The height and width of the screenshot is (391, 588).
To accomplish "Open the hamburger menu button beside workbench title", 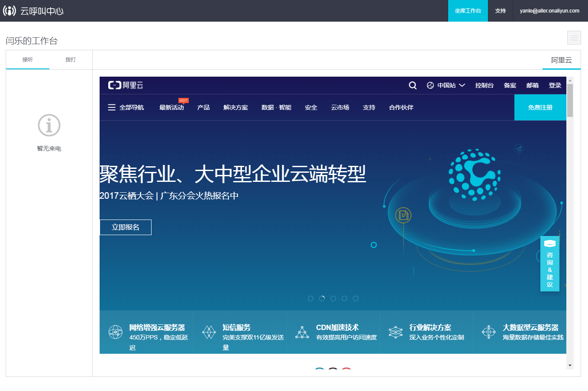I will click(x=574, y=38).
